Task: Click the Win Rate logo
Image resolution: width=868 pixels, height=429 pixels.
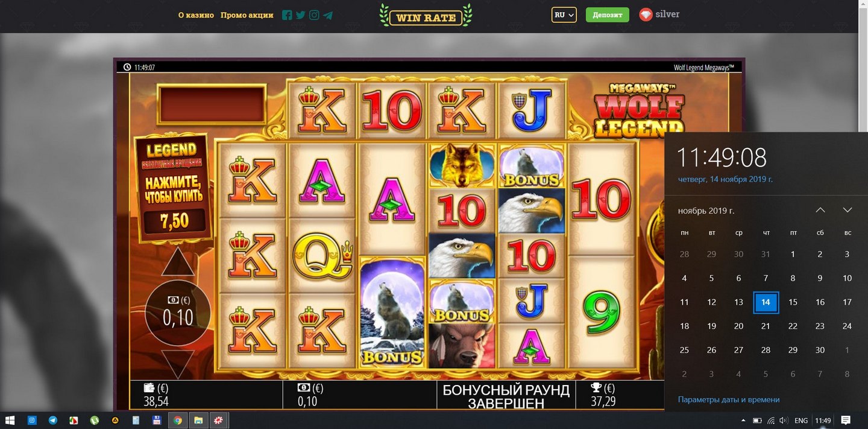Action: (x=426, y=16)
